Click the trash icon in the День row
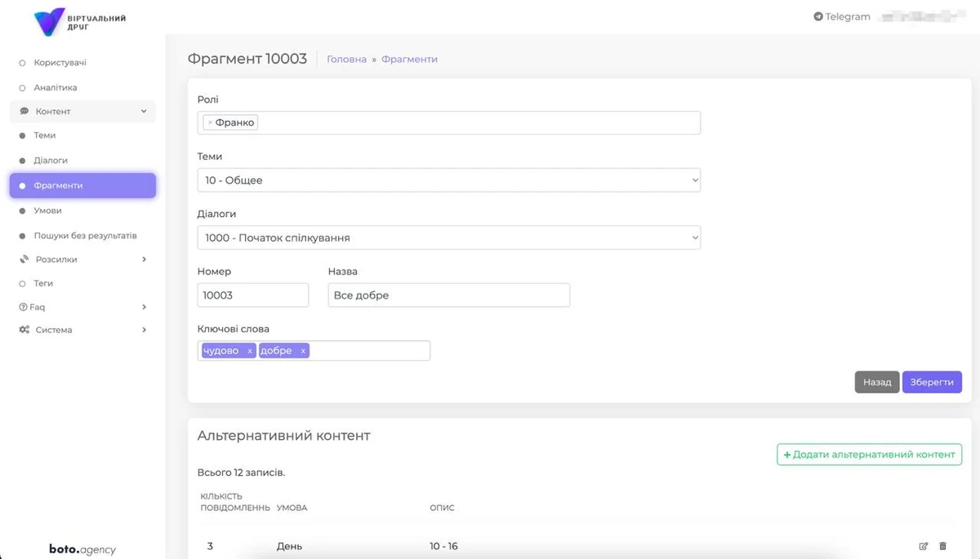 pos(943,546)
